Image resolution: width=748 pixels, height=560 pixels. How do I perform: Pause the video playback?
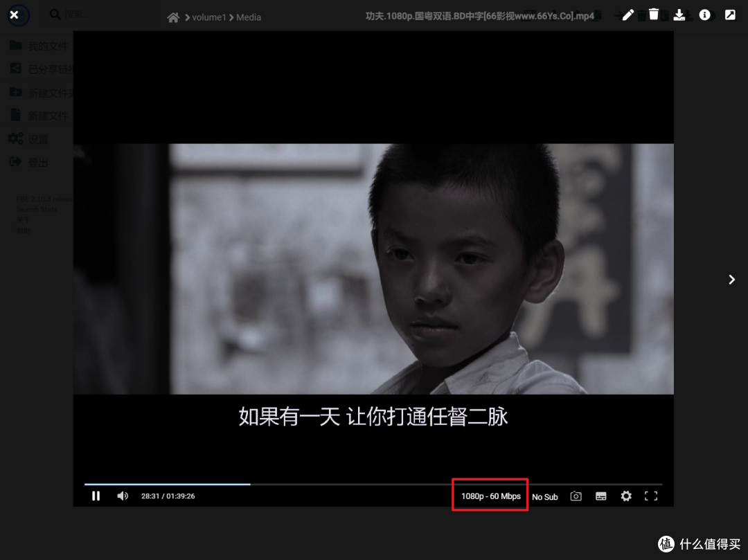[96, 496]
